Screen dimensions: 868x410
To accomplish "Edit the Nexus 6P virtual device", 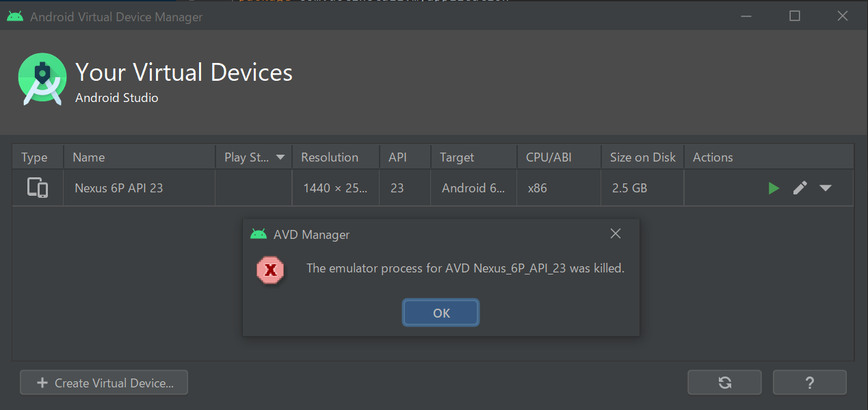I will point(800,188).
